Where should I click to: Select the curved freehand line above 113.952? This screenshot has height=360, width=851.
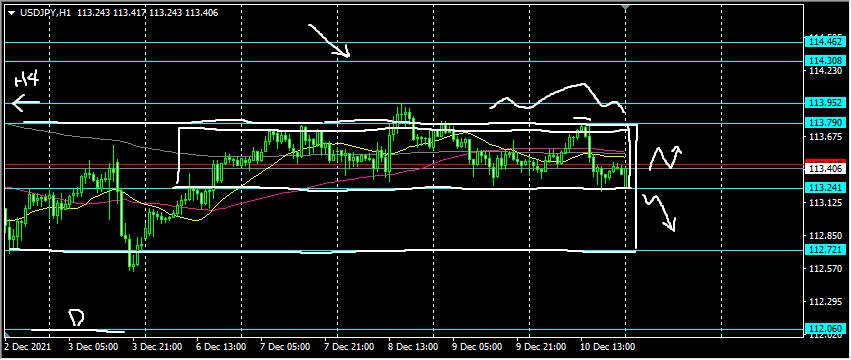(x=557, y=98)
